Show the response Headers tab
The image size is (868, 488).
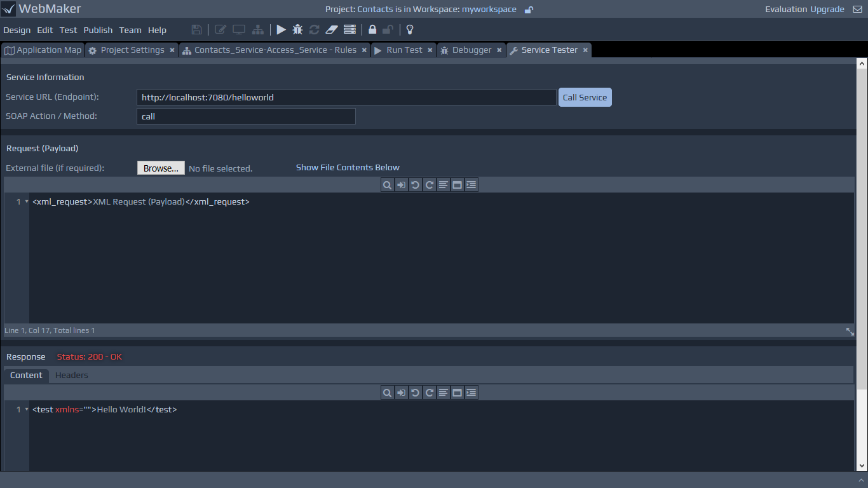click(72, 375)
